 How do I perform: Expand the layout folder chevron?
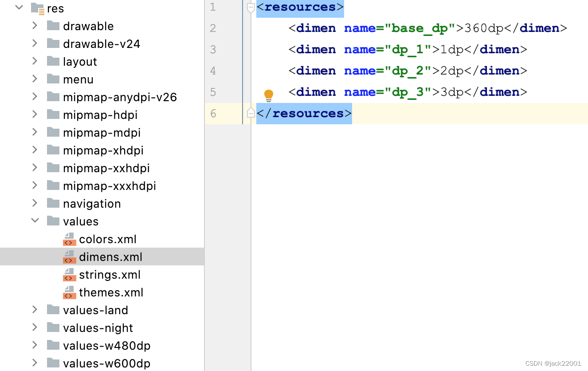pos(35,61)
